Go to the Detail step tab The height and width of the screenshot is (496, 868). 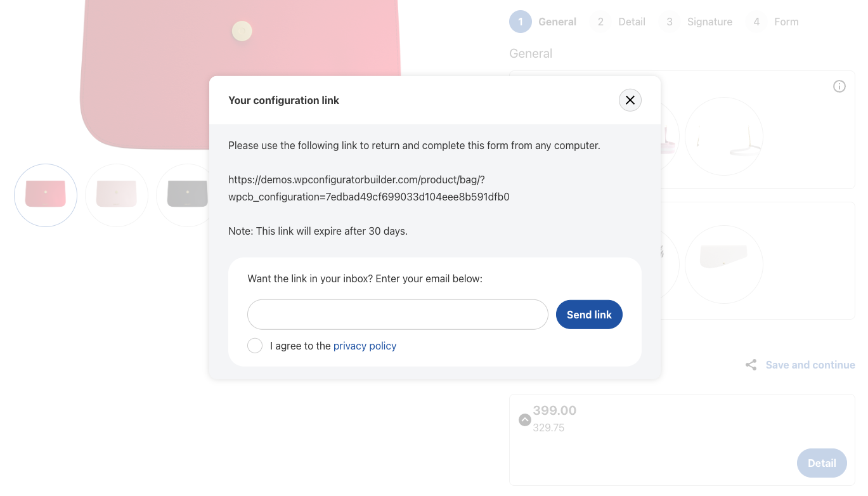[631, 22]
